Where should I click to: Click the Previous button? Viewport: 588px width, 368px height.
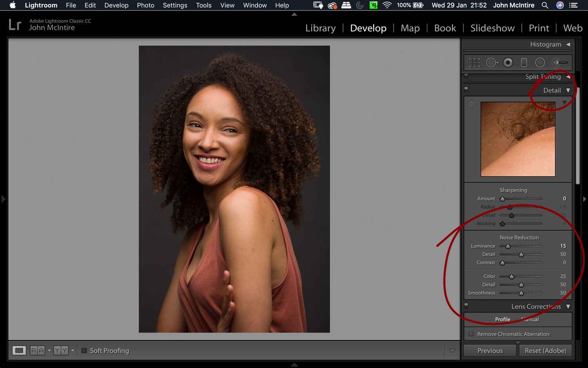(490, 350)
